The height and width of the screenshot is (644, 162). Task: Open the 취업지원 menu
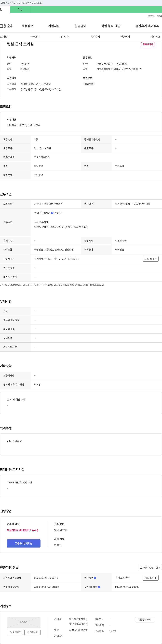(x=54, y=26)
